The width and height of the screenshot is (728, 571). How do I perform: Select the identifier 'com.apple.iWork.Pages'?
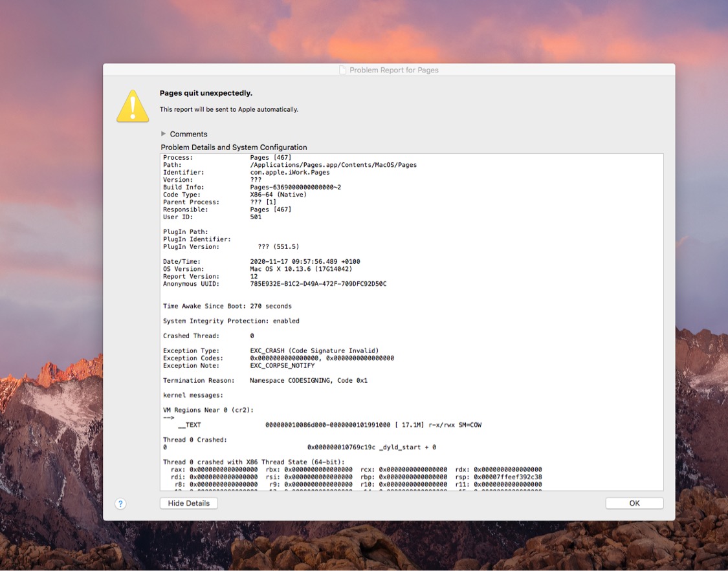pyautogui.click(x=290, y=173)
